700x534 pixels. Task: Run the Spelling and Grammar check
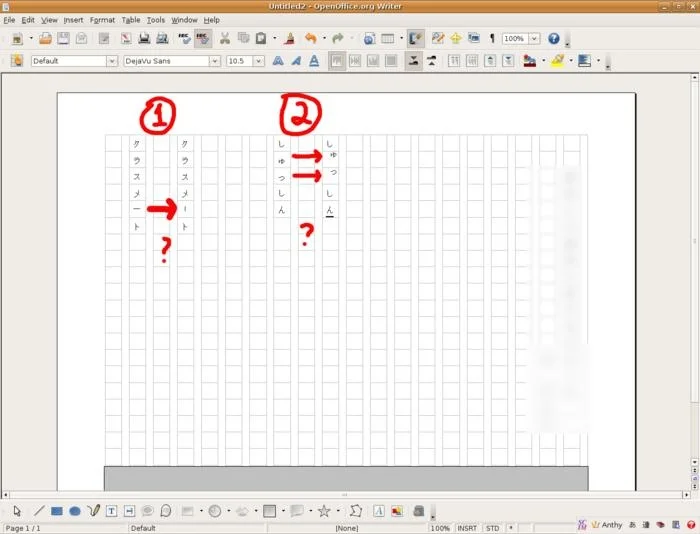pyautogui.click(x=184, y=39)
